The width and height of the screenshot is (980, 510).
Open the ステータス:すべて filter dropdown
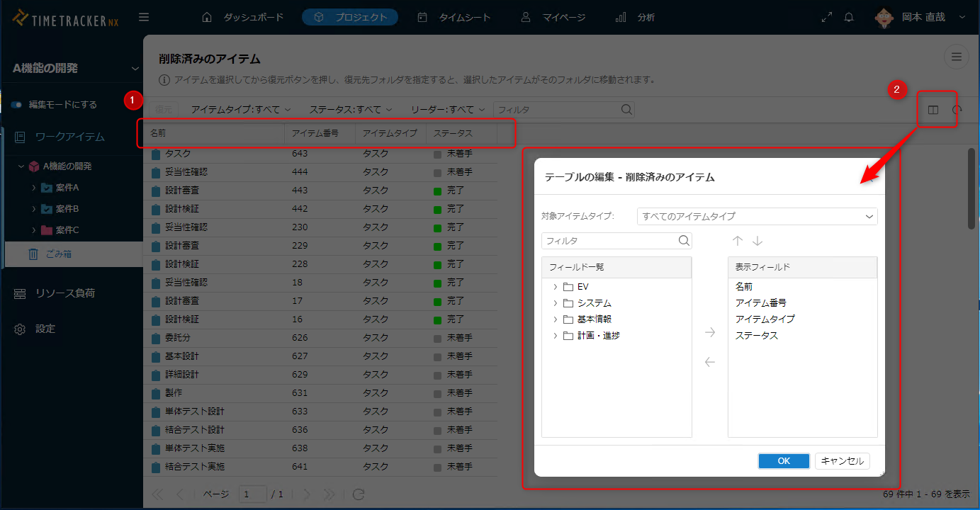click(351, 110)
